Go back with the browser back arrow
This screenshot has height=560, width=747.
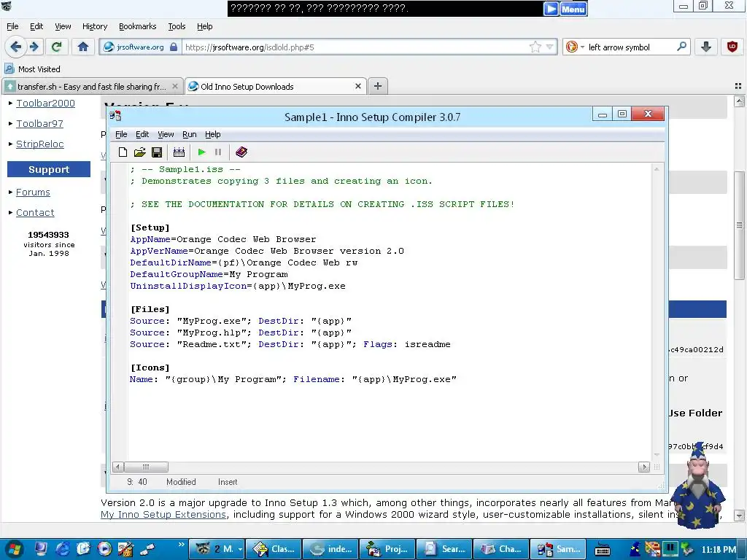coord(16,47)
